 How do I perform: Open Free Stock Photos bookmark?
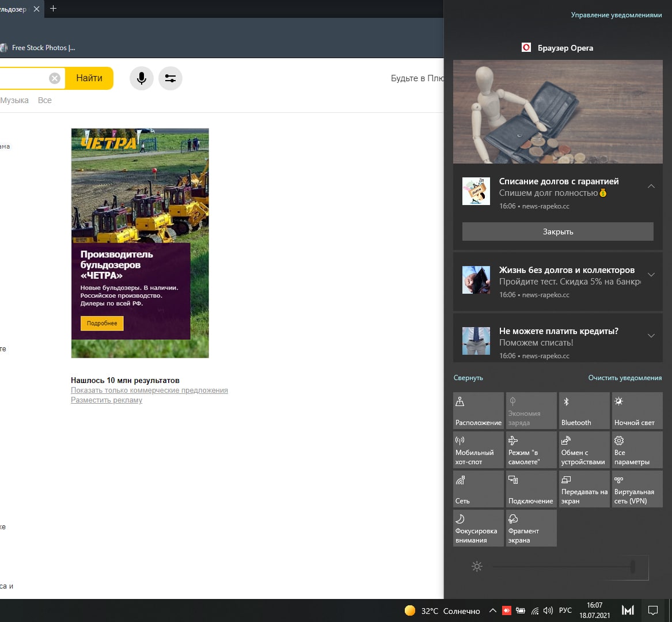click(x=39, y=48)
